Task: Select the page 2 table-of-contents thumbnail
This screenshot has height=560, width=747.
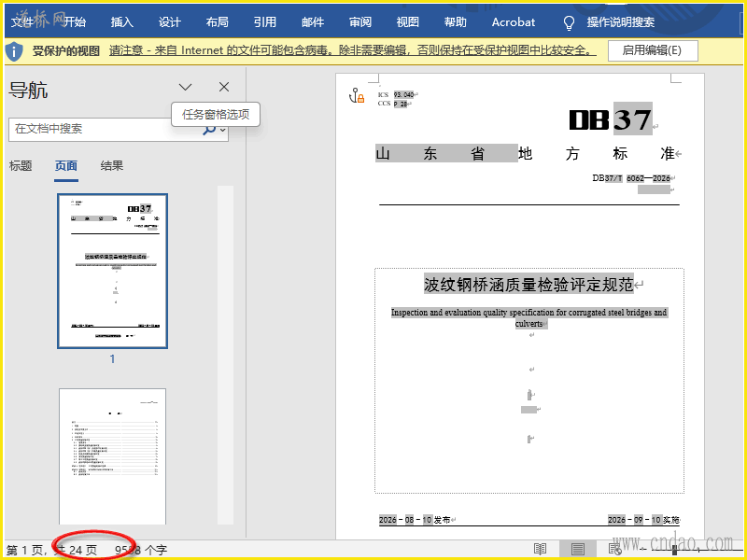Action: (112, 456)
